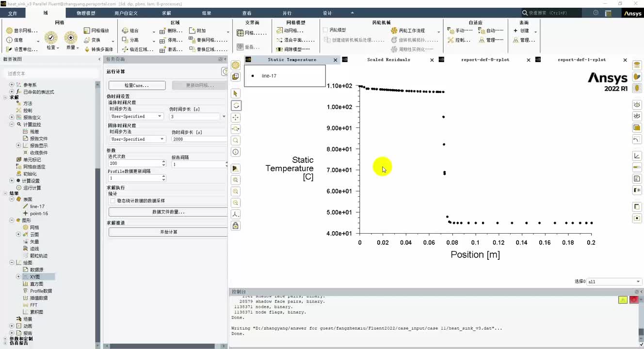Viewport: 644px width, 349px height.
Task: Open the report-def-0-rplot tab
Action: tap(485, 60)
